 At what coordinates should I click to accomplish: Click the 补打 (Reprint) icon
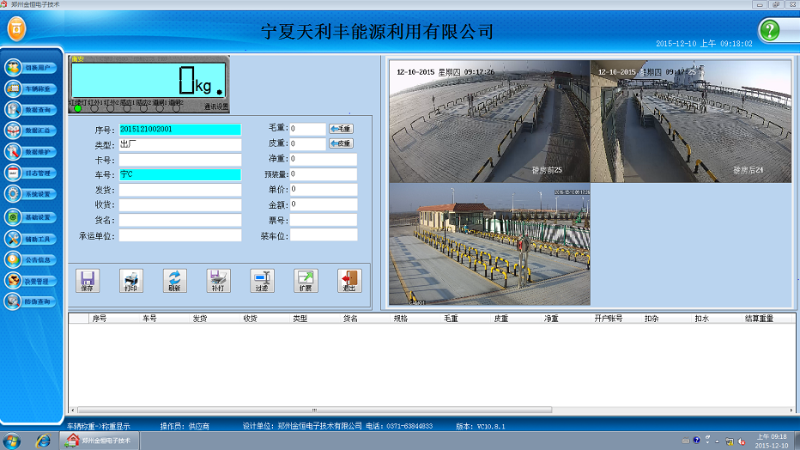click(217, 280)
